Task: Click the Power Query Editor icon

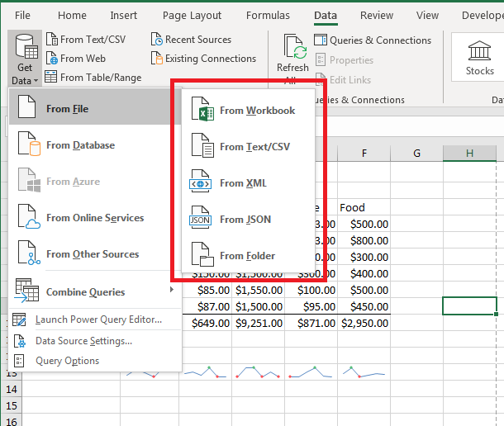Action: pos(19,319)
